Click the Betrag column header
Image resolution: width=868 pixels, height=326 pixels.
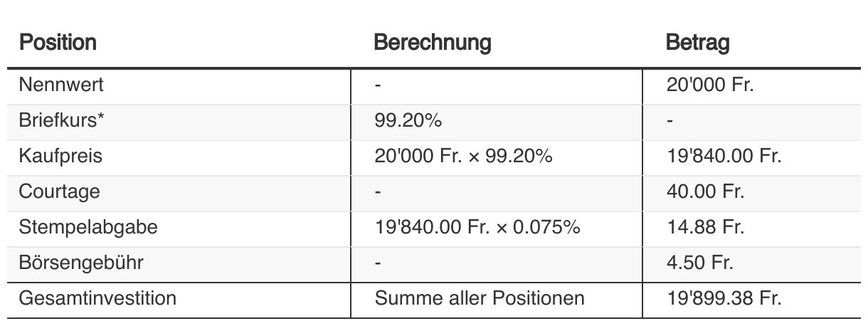pyautogui.click(x=697, y=43)
